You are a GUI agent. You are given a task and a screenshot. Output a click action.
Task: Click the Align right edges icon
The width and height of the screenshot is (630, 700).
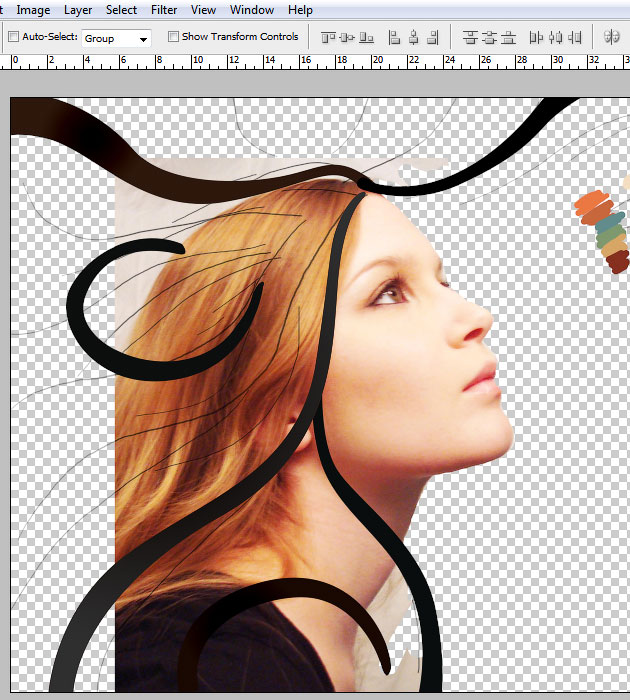pyautogui.click(x=433, y=38)
